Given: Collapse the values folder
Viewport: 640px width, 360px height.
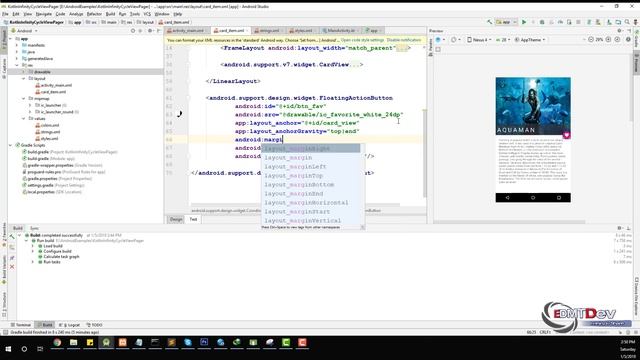Looking at the screenshot, I should pos(23,119).
